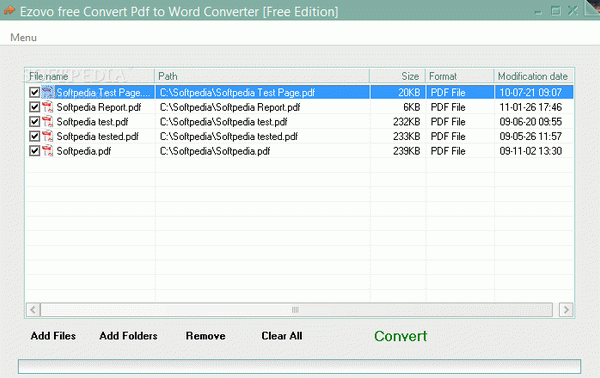This screenshot has height=378, width=600.
Task: Click the date 09-06-20 09:55
Action: point(531,122)
